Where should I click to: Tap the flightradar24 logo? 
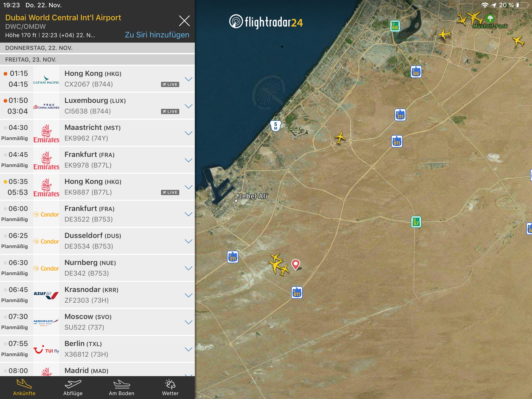coord(266,22)
